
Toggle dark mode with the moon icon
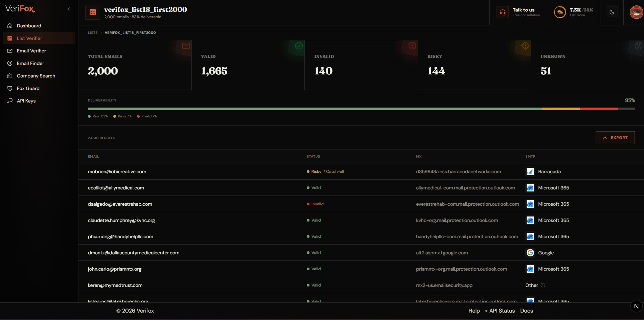[612, 13]
